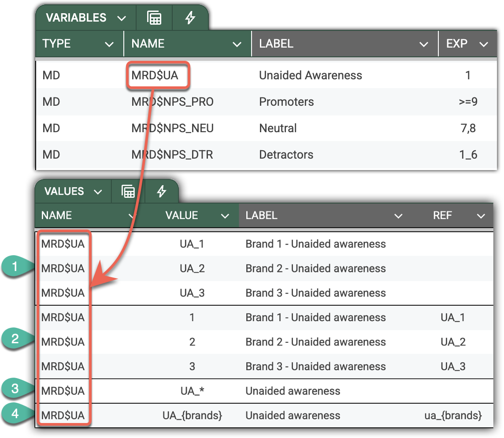
Task: Open the VALUES tab dropdown
Action: tap(98, 192)
